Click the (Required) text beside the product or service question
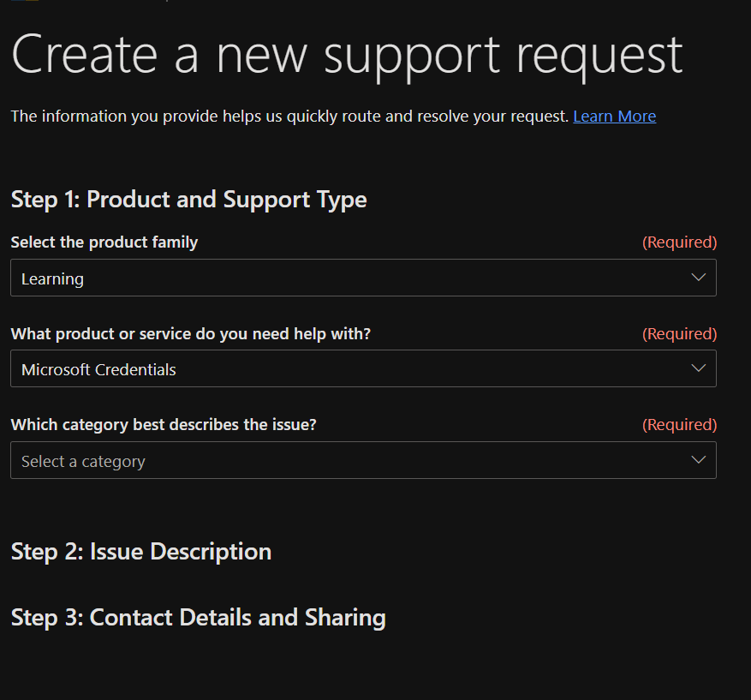Image resolution: width=751 pixels, height=700 pixels. (x=679, y=333)
